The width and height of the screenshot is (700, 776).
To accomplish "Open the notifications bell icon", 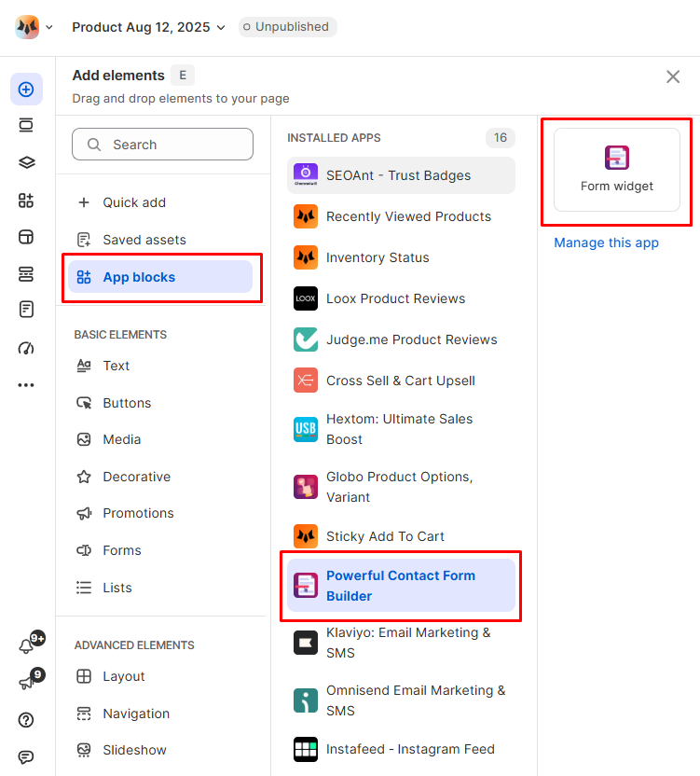I will click(26, 646).
